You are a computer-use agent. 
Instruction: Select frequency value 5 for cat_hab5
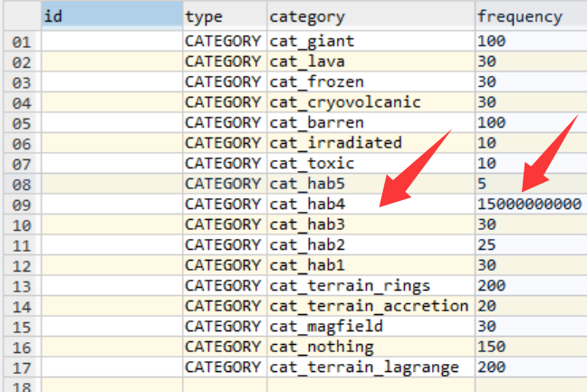point(531,184)
